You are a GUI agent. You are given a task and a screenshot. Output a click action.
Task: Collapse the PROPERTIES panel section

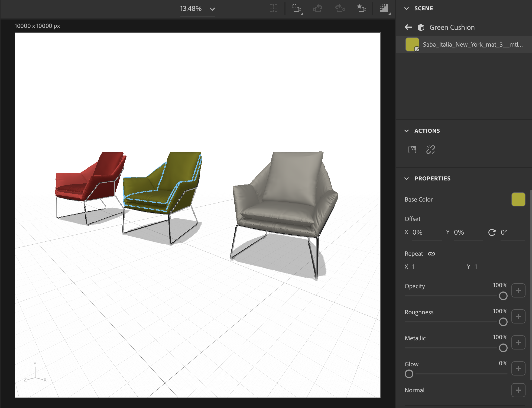(x=407, y=179)
